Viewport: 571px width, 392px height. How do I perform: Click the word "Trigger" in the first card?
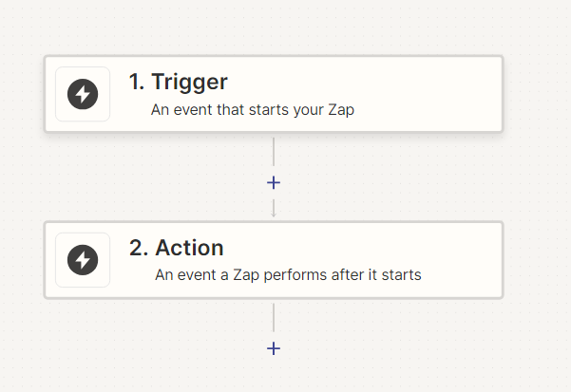click(x=189, y=83)
